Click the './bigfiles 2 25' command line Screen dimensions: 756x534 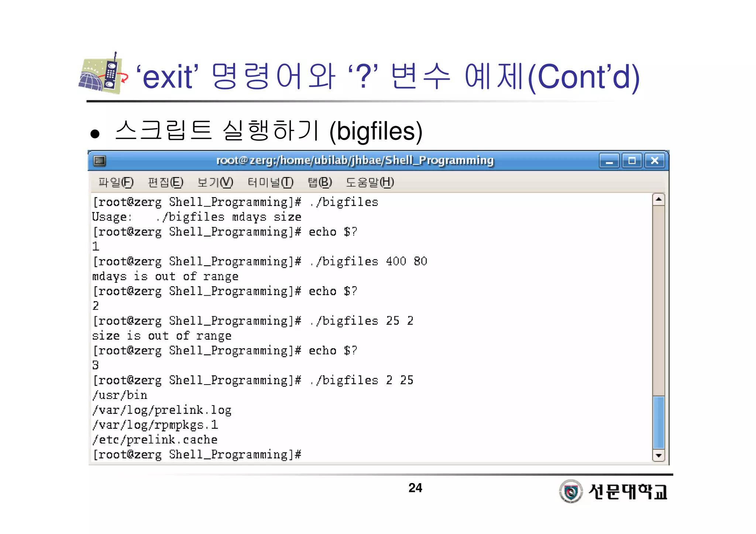point(253,380)
